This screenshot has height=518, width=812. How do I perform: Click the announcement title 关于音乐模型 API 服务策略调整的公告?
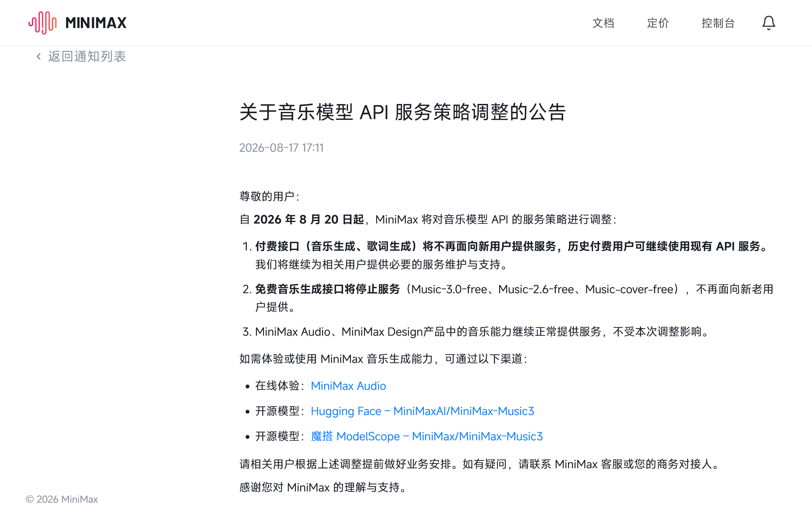[x=403, y=112]
